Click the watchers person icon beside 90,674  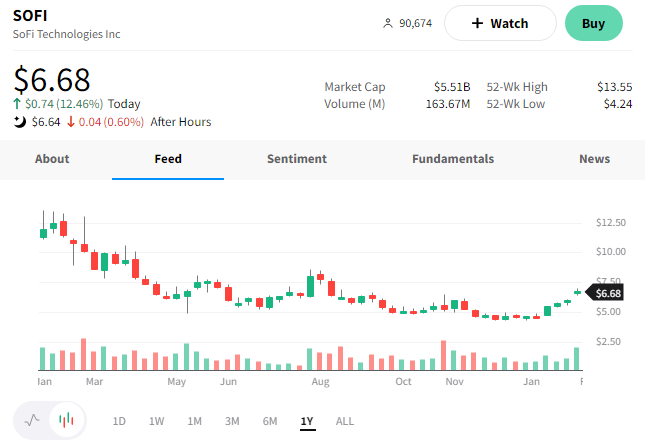click(x=387, y=23)
